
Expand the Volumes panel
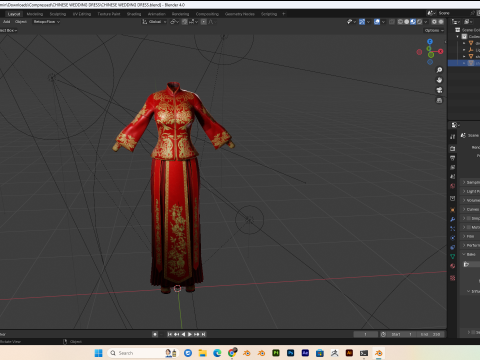pos(471,200)
